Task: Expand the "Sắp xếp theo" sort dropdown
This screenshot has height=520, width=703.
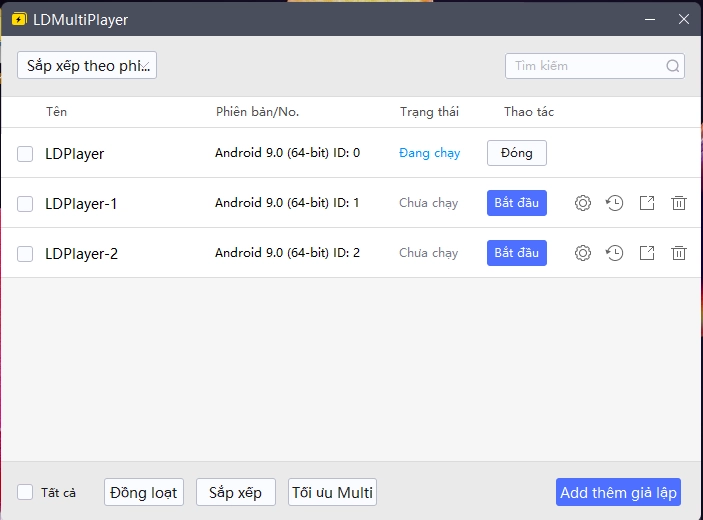Action: [87, 66]
